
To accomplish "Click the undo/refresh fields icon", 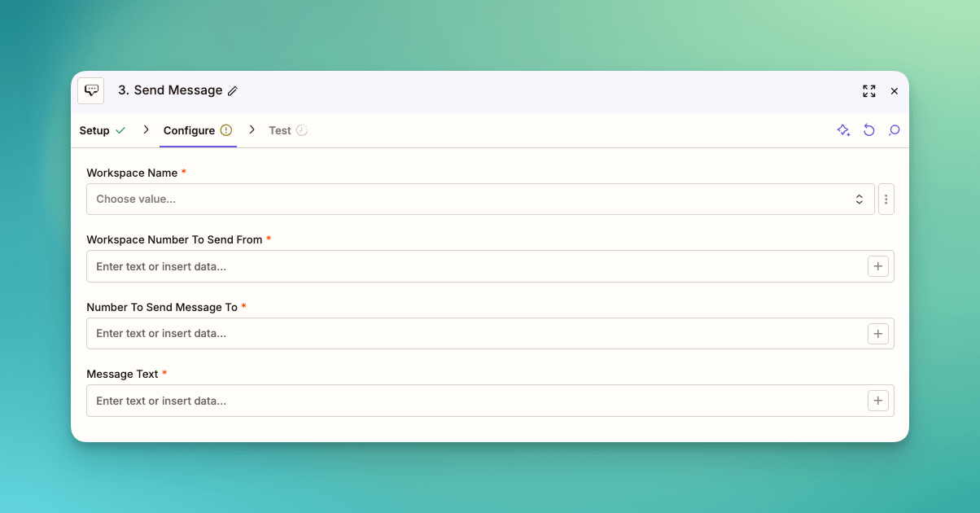I will coord(869,130).
